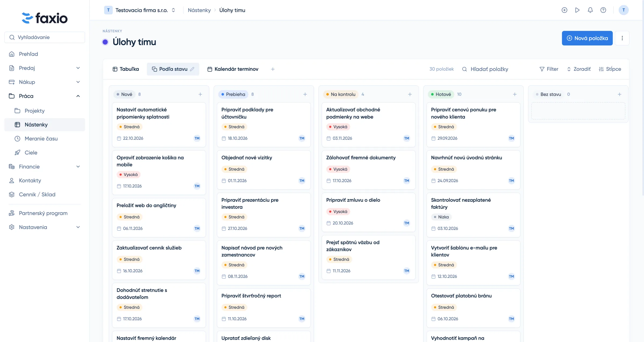Screen dimensions: 644x342
Task: Click the Vyhľadávanie search field
Action: [x=45, y=37]
